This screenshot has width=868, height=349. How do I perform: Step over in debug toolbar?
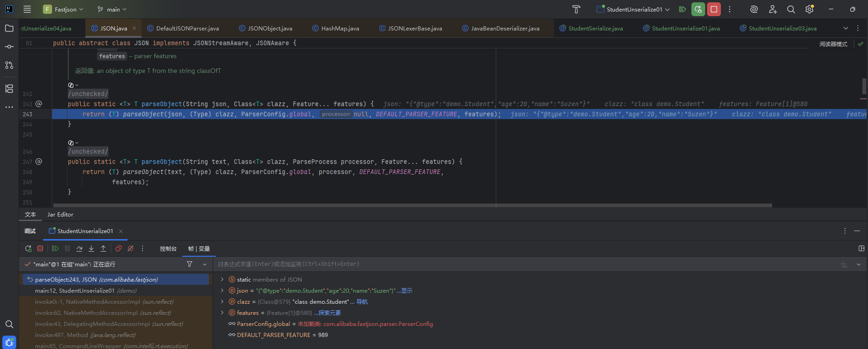(x=79, y=248)
